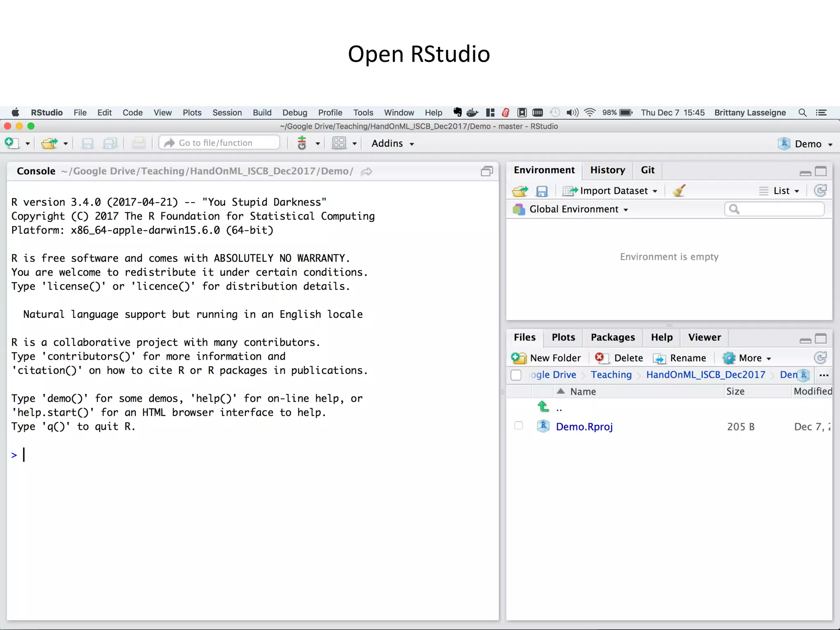This screenshot has width=840, height=630.
Task: Refresh the Files pane listing
Action: pyautogui.click(x=820, y=358)
